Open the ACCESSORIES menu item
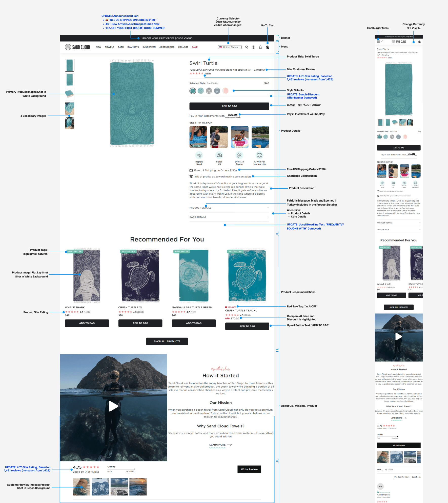 pyautogui.click(x=167, y=47)
